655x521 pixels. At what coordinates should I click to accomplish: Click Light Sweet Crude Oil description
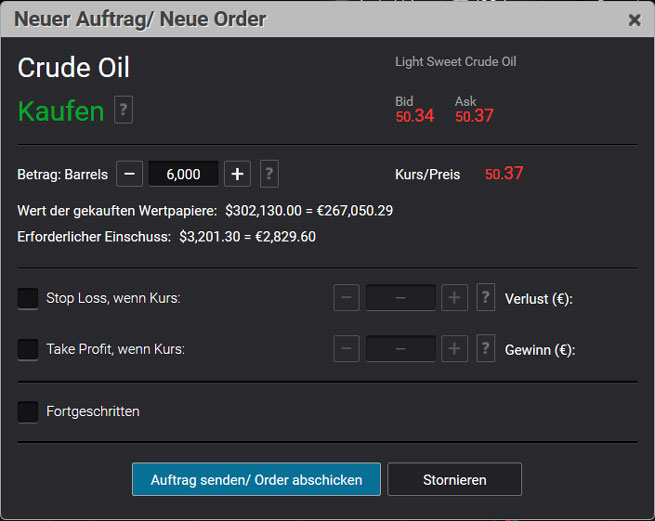456,62
